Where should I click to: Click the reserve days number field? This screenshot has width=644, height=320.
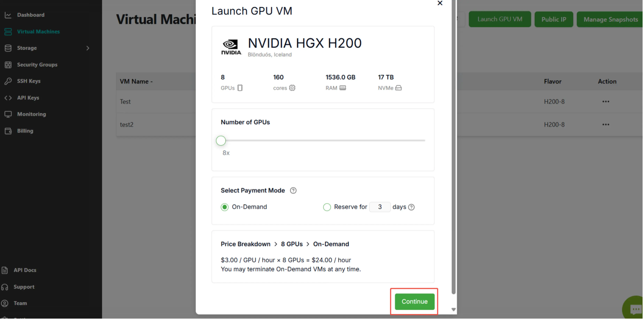coord(379,207)
